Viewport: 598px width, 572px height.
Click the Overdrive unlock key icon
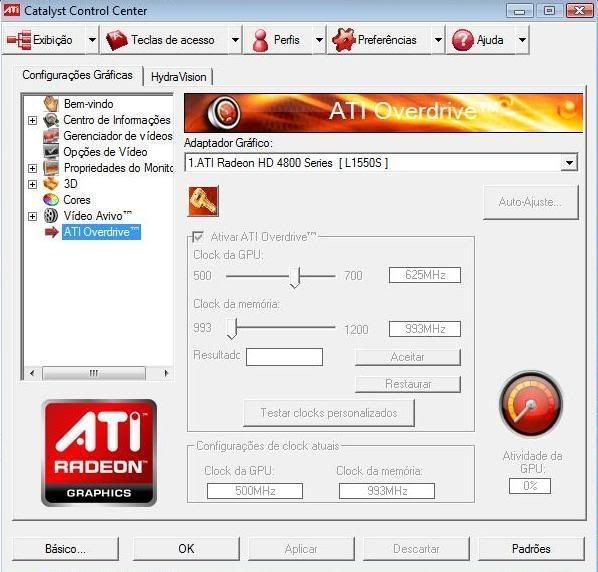(203, 201)
